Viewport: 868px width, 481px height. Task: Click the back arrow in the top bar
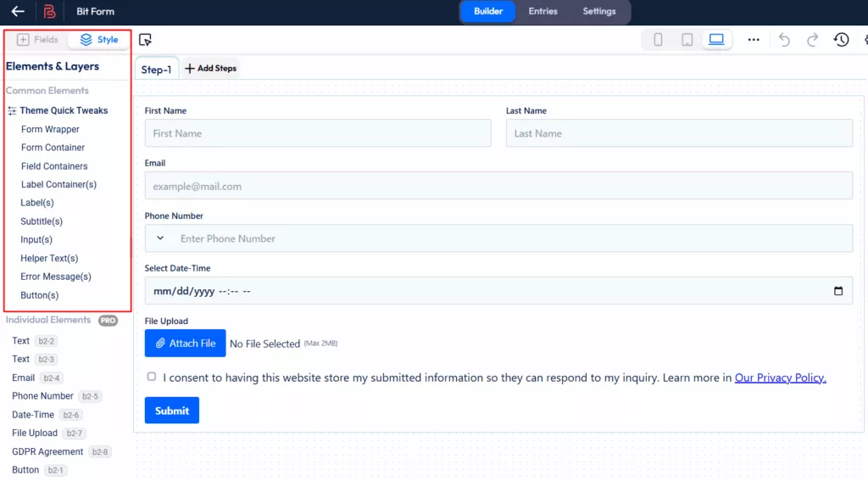(18, 12)
